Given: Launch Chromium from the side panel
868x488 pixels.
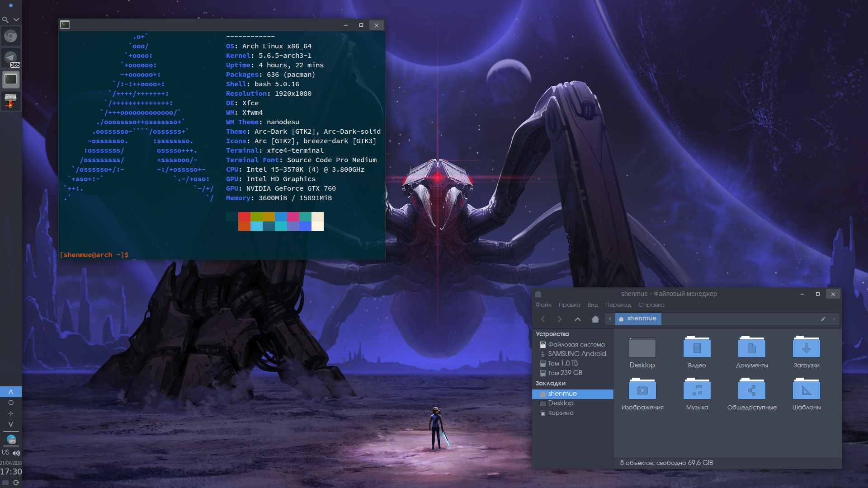Looking at the screenshot, I should coord(11,36).
